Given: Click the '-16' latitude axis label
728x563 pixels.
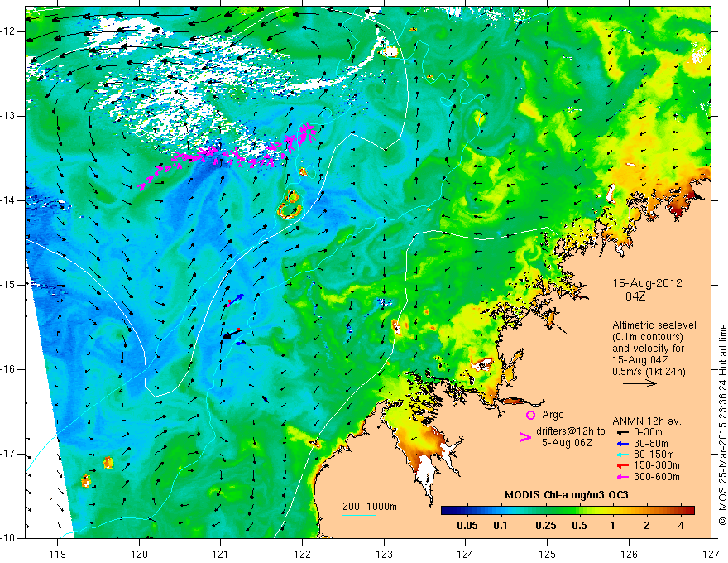Looking at the screenshot, I should 9,369.
